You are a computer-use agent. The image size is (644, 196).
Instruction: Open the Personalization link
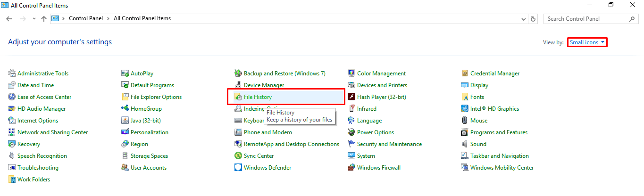click(150, 132)
